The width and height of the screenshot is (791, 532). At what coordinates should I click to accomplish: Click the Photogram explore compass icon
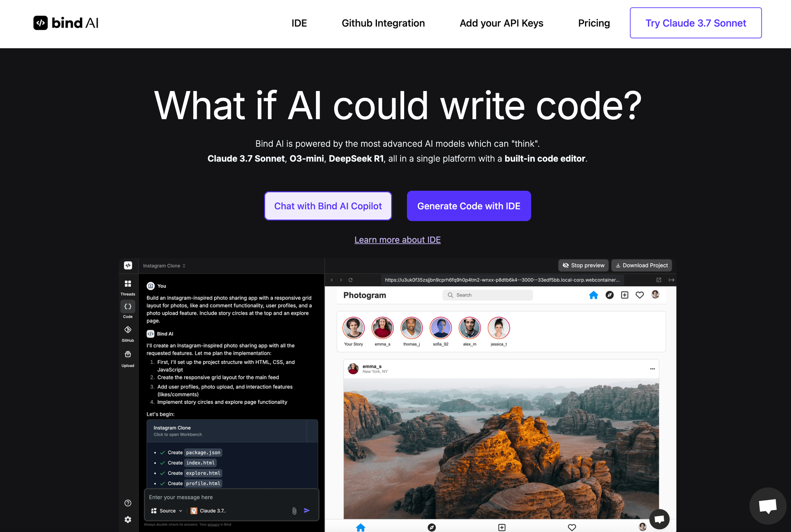click(609, 295)
